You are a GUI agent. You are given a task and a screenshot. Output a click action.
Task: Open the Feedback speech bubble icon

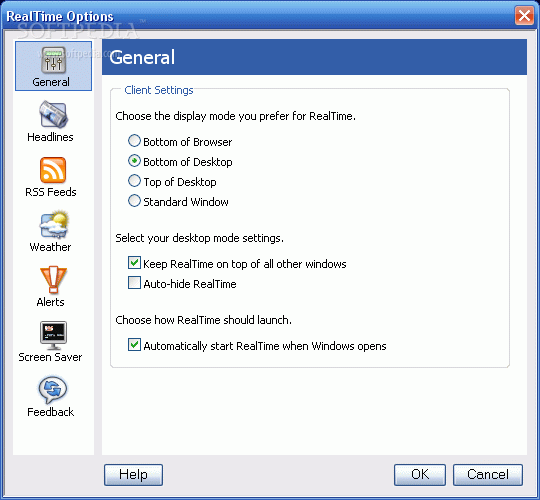(53, 390)
